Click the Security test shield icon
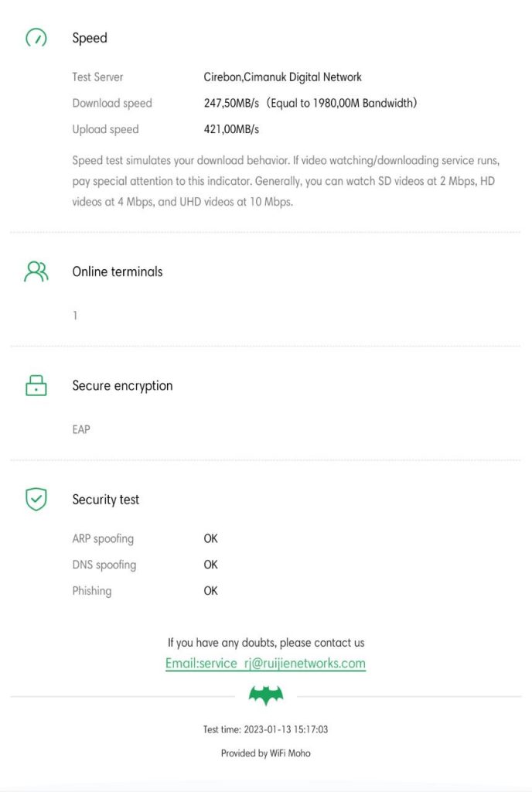The height and width of the screenshot is (792, 532). tap(36, 499)
